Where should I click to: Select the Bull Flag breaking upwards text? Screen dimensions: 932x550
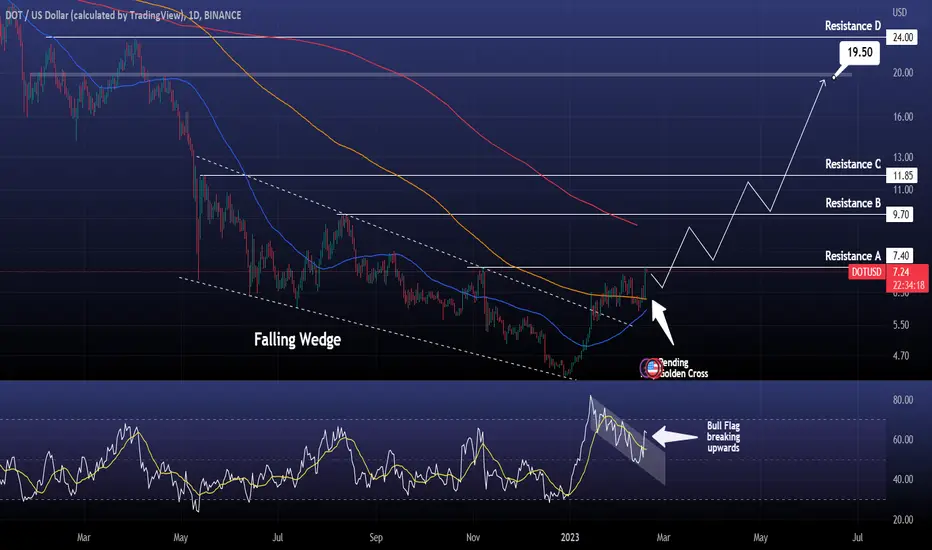click(723, 437)
